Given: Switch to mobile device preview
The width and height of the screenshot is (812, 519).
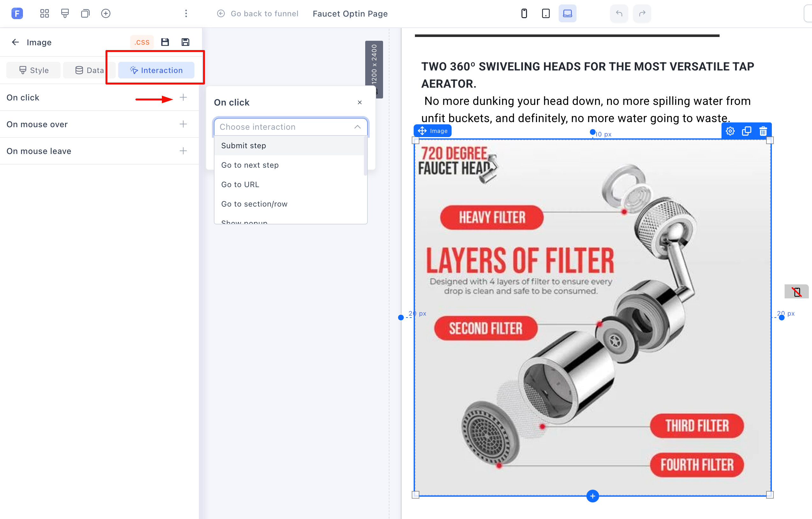Looking at the screenshot, I should [x=524, y=13].
